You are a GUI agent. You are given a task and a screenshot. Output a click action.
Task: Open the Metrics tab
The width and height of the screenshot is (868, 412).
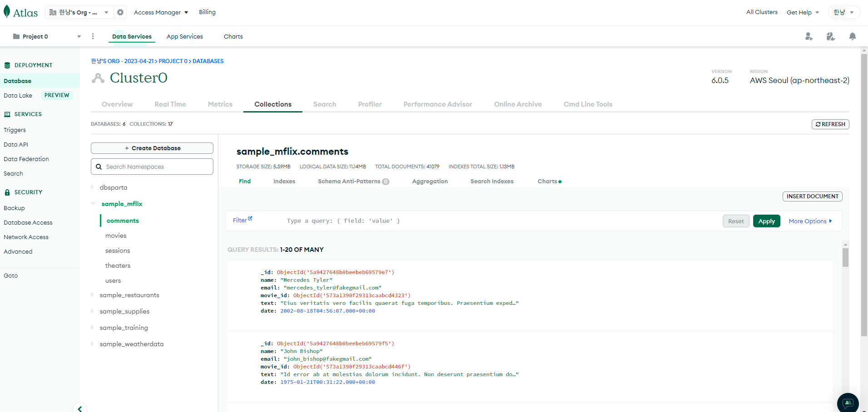[x=220, y=104]
